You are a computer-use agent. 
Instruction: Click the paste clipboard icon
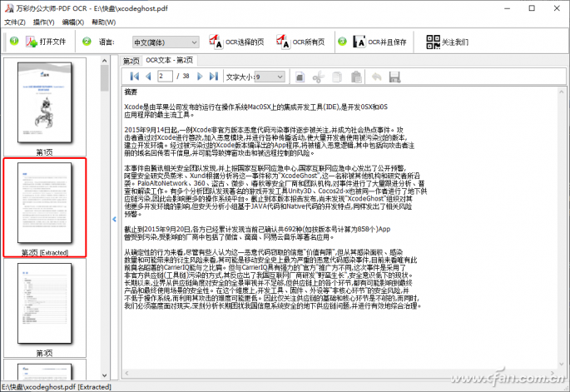pyautogui.click(x=356, y=77)
